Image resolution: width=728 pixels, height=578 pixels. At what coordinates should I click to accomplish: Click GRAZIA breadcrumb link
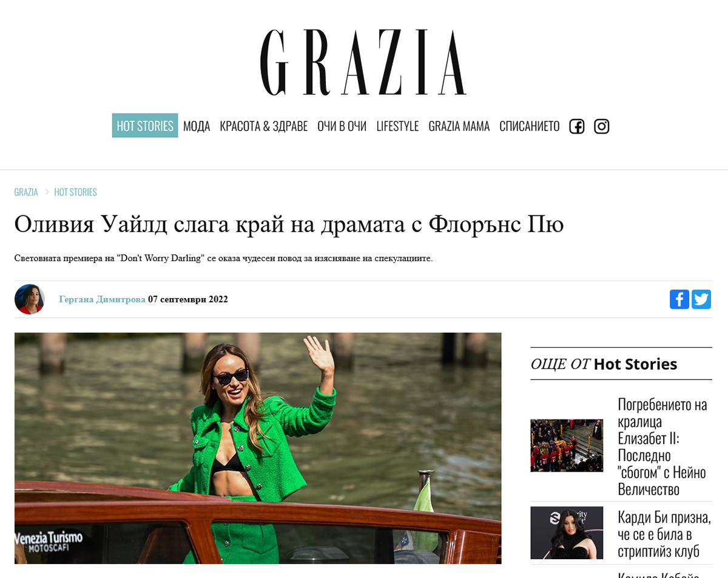(26, 192)
